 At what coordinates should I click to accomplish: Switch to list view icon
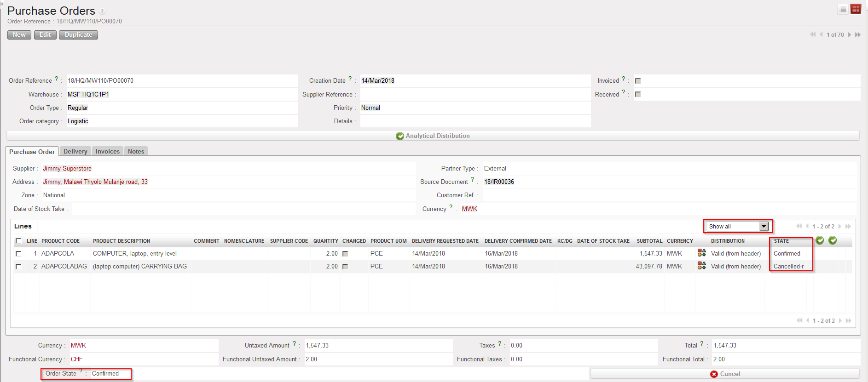[843, 9]
